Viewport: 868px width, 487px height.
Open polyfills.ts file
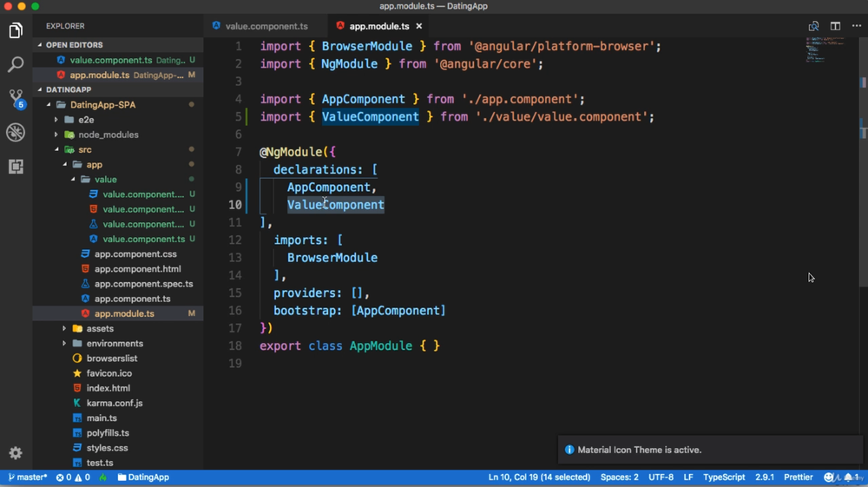[118, 433]
